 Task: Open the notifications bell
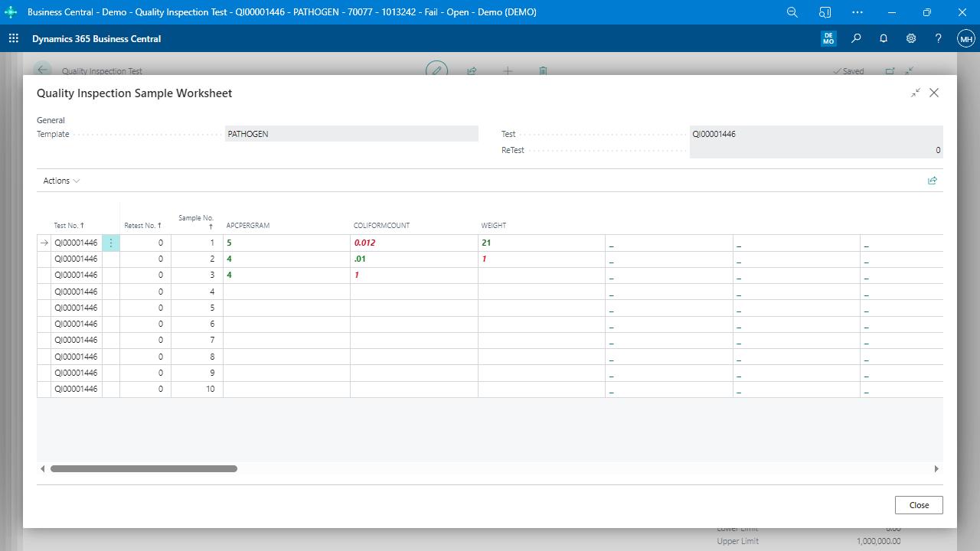point(884,38)
